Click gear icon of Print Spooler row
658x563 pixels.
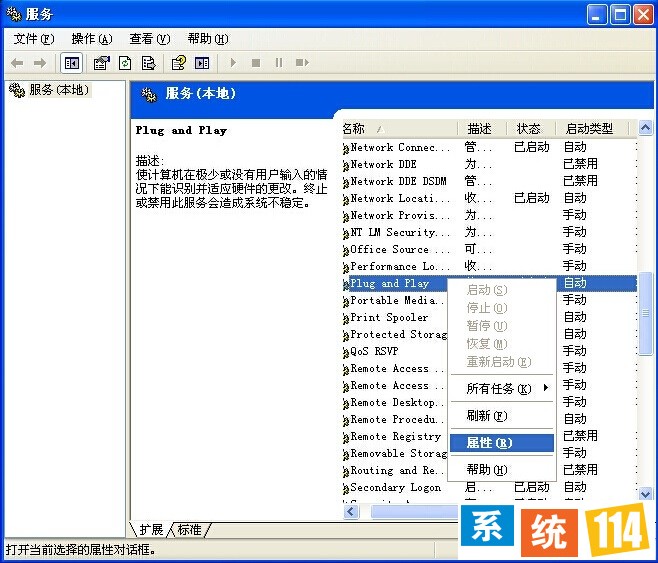click(346, 318)
